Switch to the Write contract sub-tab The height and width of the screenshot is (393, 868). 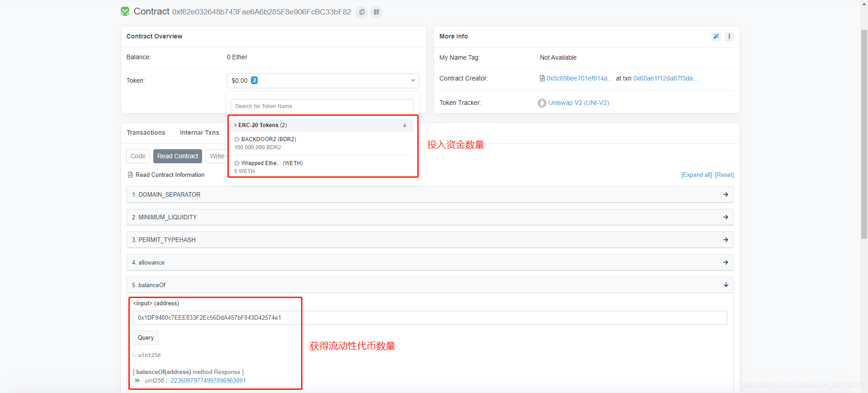click(x=217, y=156)
